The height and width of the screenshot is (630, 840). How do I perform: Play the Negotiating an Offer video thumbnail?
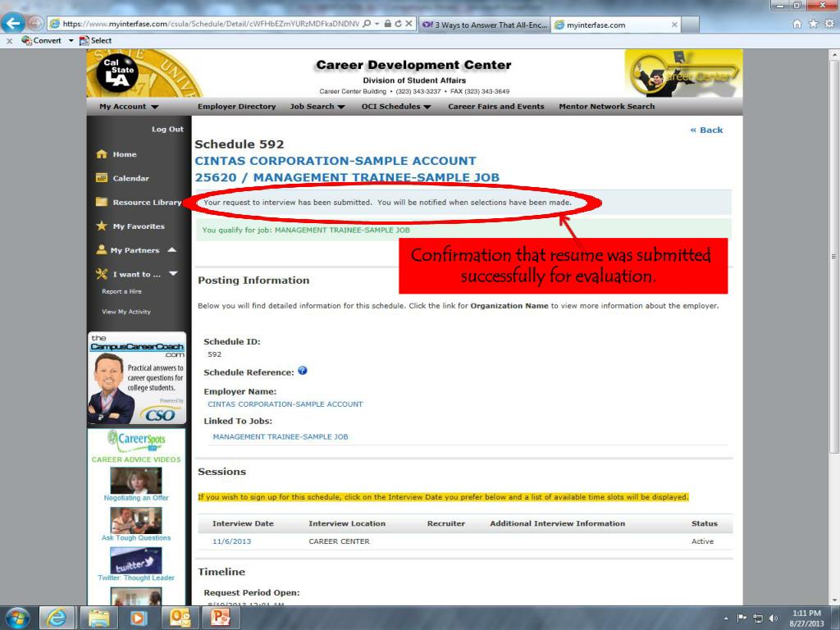135,480
